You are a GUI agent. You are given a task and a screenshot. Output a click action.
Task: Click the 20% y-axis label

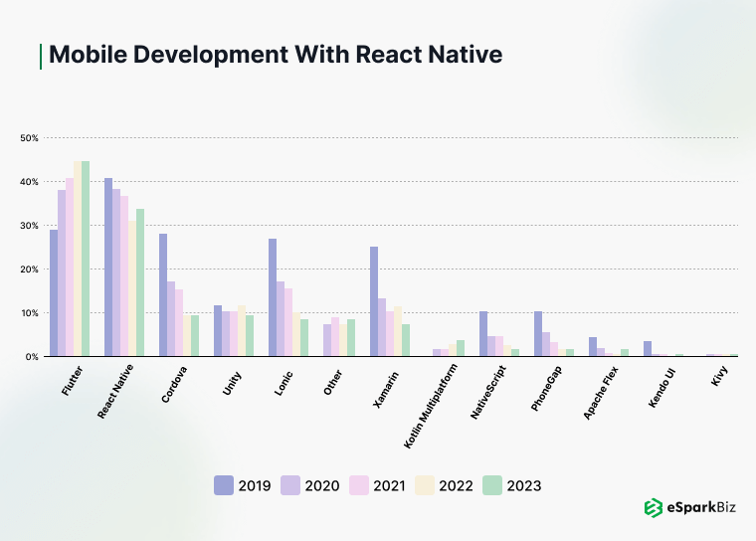pos(30,270)
